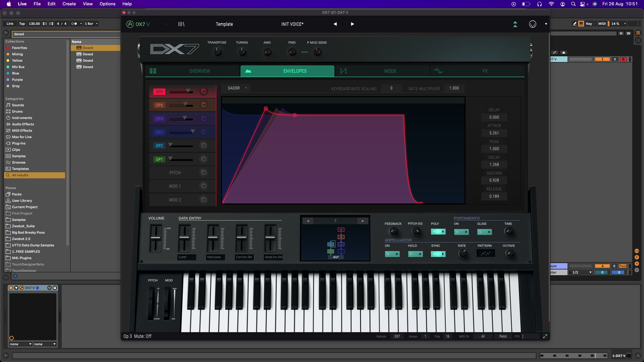Enable the Arpeggiator ON switch
This screenshot has width=644, height=362.
click(392, 254)
